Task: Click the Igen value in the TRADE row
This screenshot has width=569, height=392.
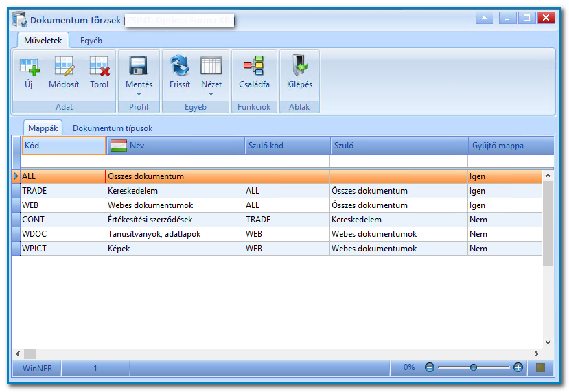Action: point(477,191)
